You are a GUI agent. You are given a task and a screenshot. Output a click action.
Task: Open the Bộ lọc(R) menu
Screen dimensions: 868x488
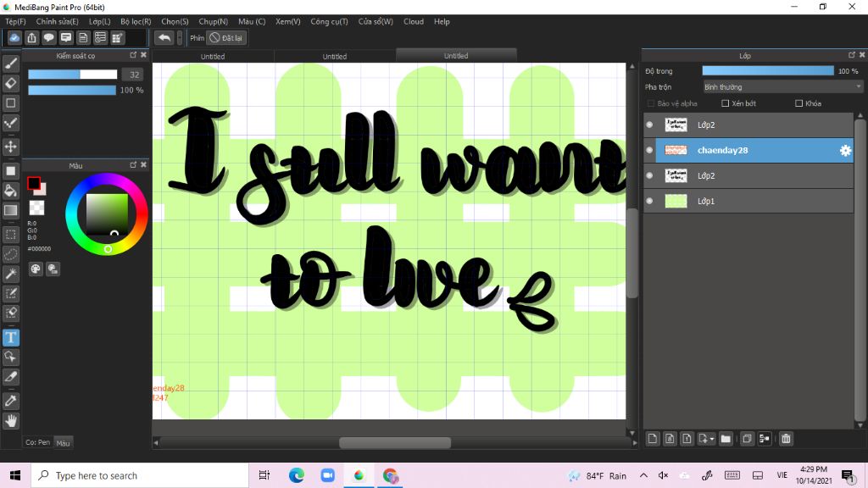coord(136,21)
